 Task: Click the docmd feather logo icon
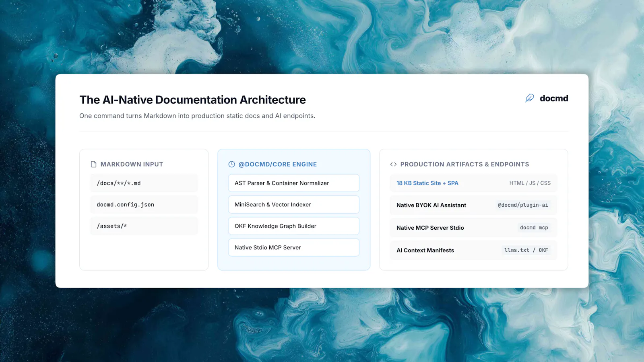pos(530,98)
